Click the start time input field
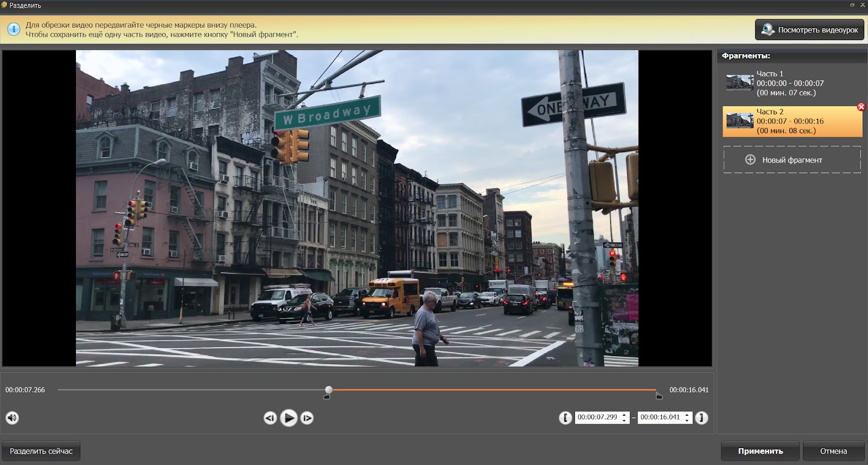Screen dimensions: 868x465 point(597,417)
